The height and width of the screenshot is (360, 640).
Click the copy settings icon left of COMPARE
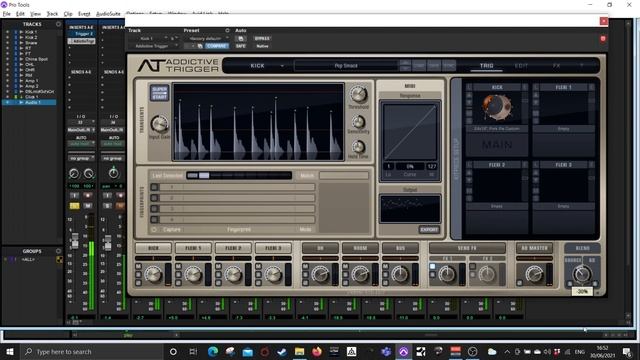pyautogui.click(x=200, y=46)
